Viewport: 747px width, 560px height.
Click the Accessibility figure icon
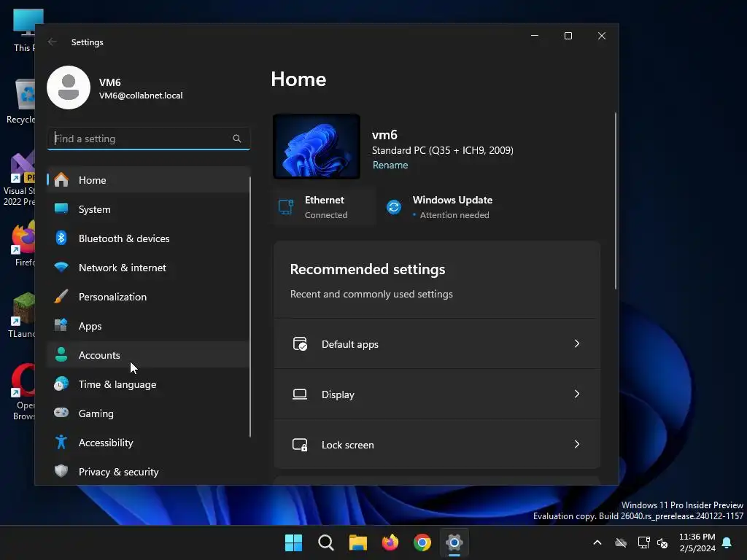pyautogui.click(x=61, y=442)
